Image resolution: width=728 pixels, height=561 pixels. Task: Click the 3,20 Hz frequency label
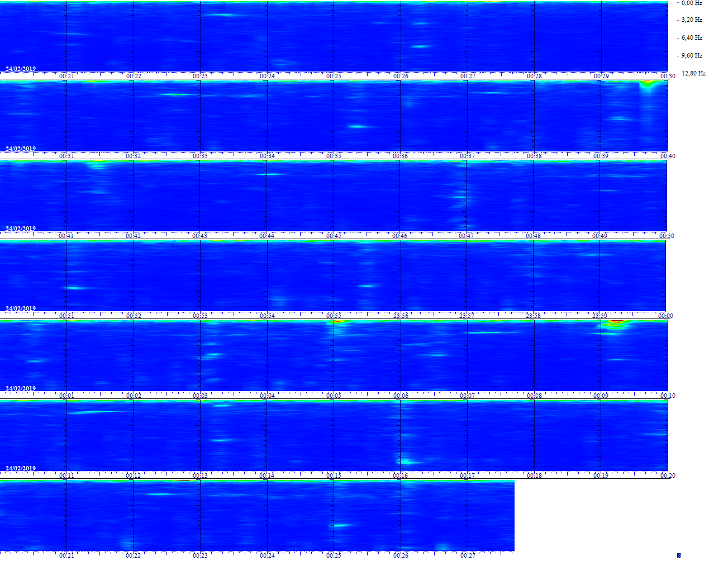pyautogui.click(x=692, y=20)
